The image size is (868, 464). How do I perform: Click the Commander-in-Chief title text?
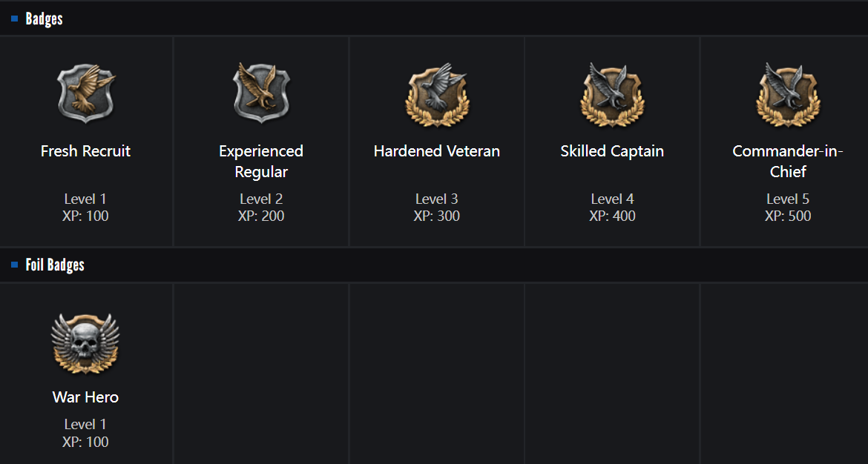click(x=788, y=162)
